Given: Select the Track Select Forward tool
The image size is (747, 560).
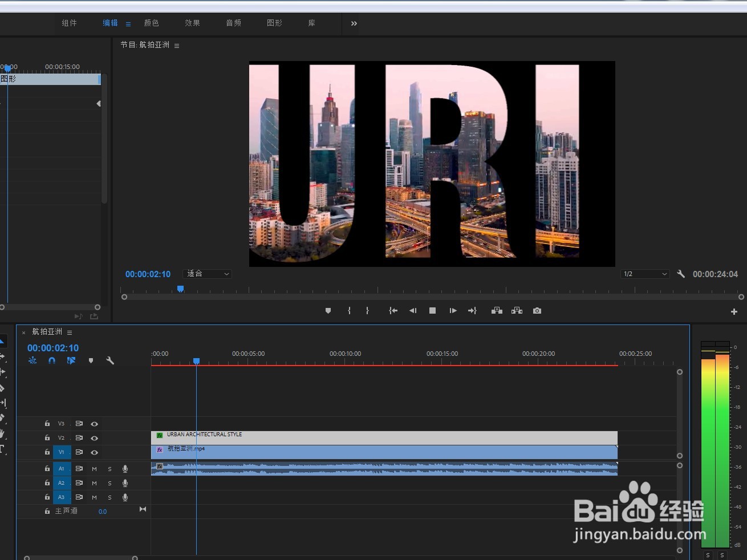Looking at the screenshot, I should point(2,356).
